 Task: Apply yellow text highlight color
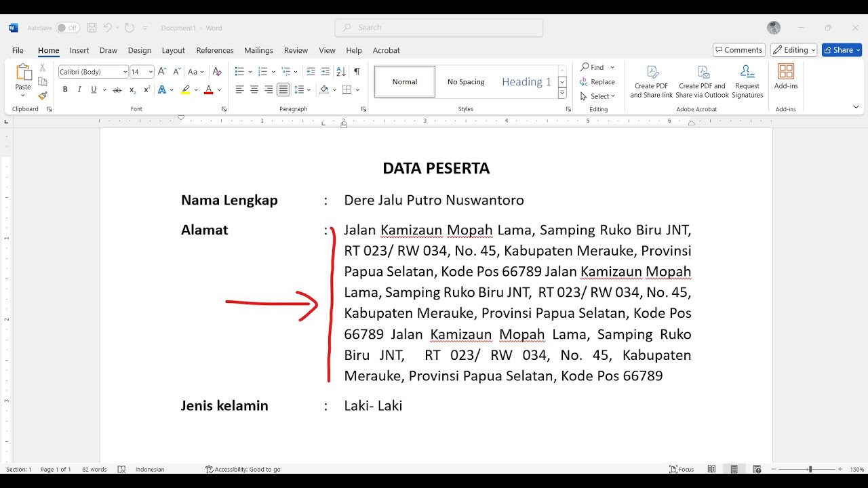(185, 89)
